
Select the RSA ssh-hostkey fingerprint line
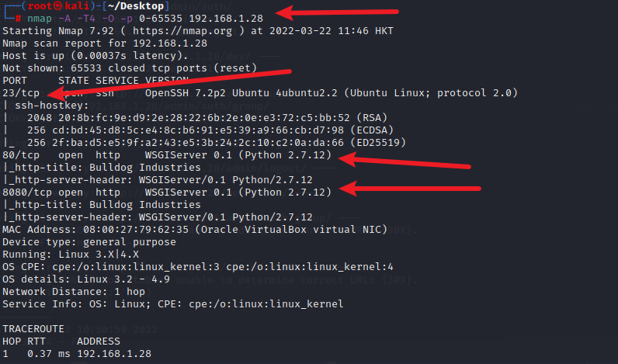point(207,118)
